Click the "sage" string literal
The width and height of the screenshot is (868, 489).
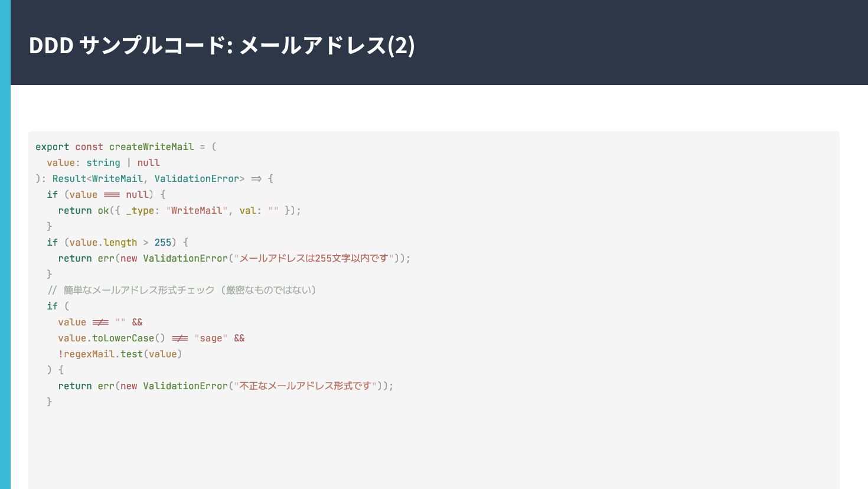(x=211, y=338)
